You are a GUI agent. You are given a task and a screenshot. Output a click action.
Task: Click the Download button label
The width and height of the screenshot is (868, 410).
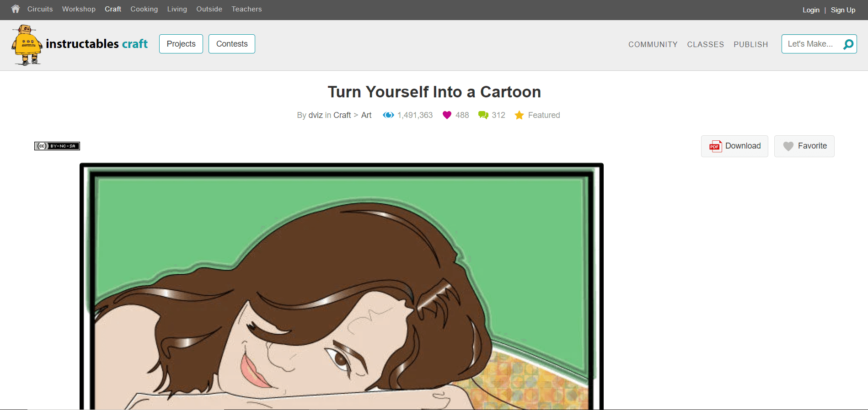743,146
